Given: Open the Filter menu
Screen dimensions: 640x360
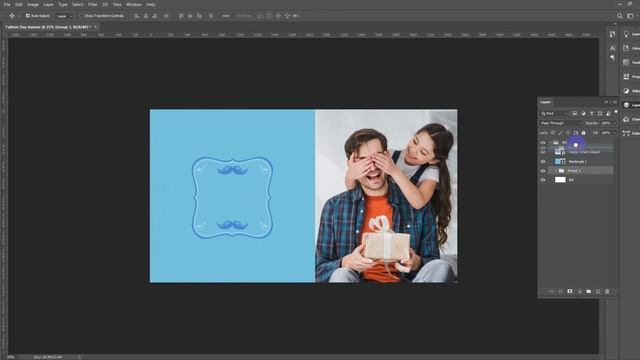Looking at the screenshot, I should coord(93,4).
